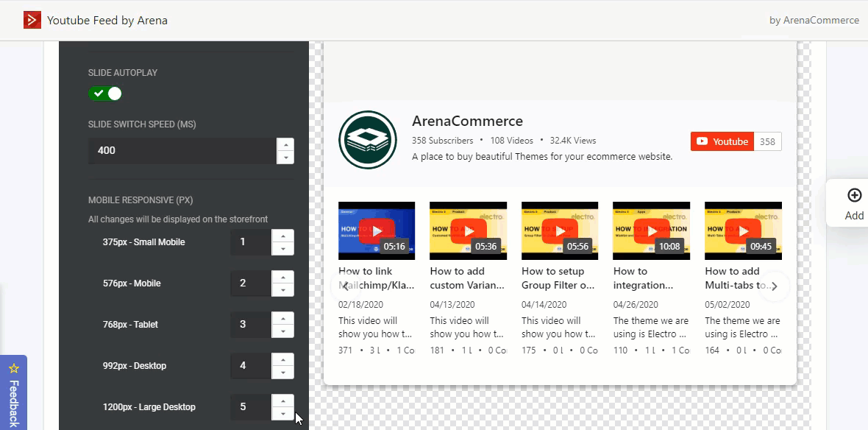
Task: Increase slide switch speed with up arrow
Action: [x=285, y=144]
